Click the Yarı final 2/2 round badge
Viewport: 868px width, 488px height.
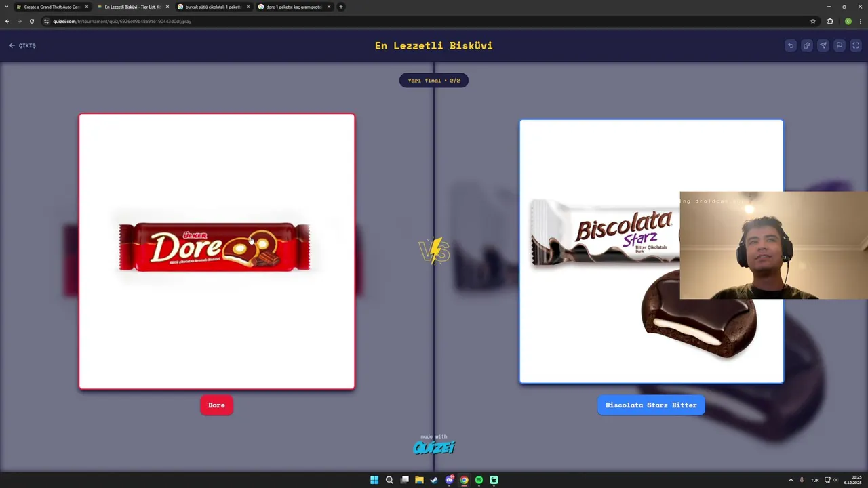coord(434,81)
